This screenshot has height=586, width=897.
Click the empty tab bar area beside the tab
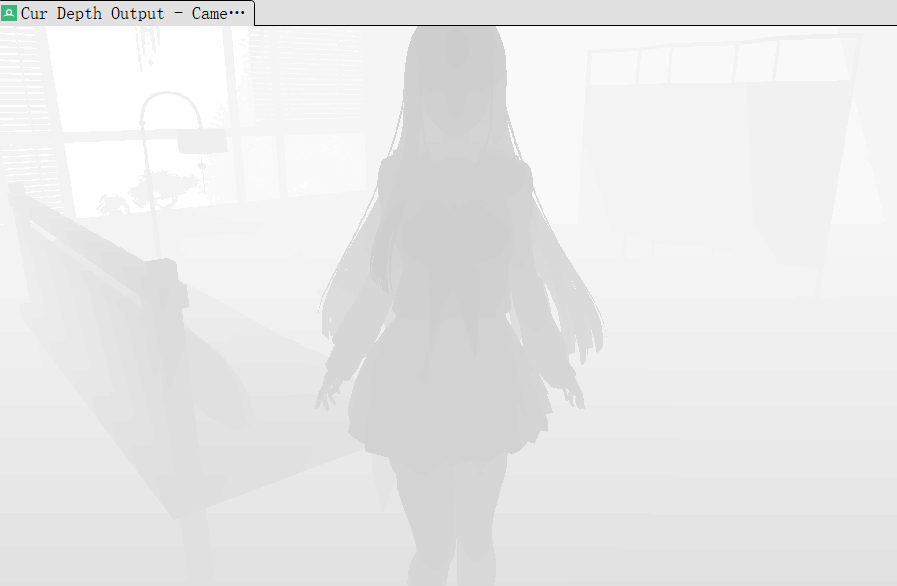coord(570,12)
